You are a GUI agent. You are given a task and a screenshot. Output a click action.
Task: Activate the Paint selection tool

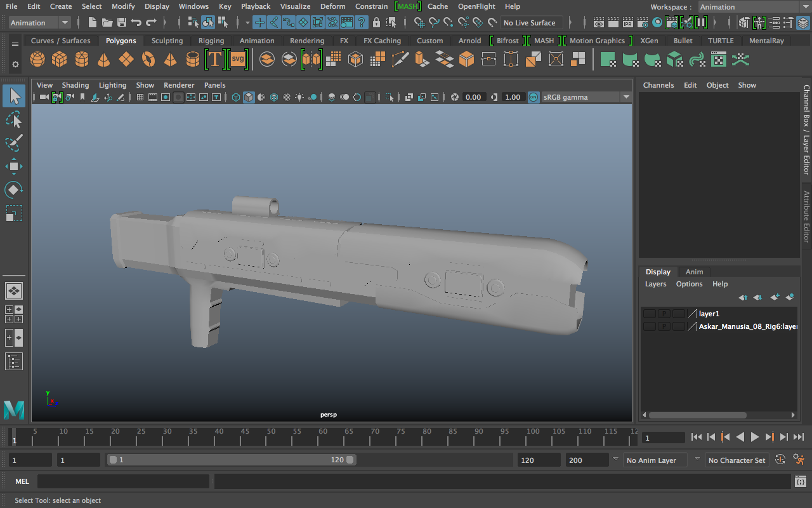14,143
